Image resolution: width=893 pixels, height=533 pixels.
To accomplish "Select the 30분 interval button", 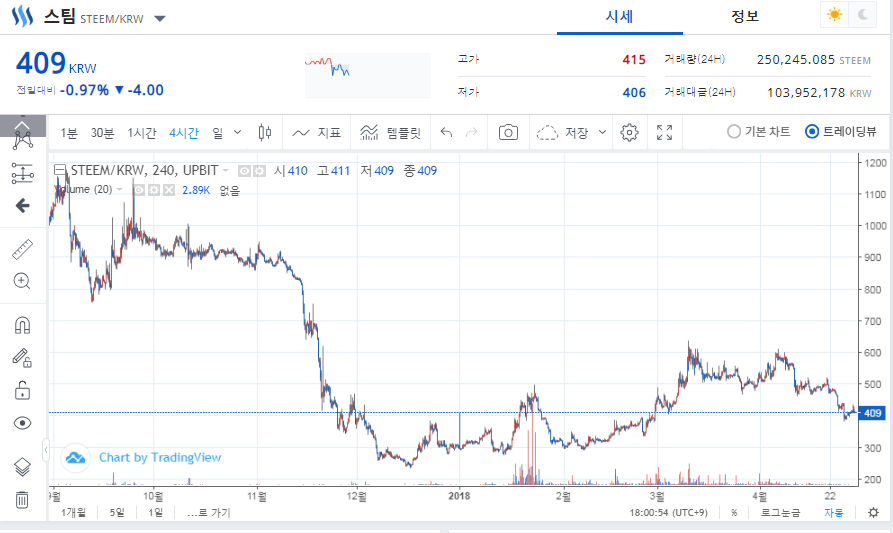I will (102, 132).
